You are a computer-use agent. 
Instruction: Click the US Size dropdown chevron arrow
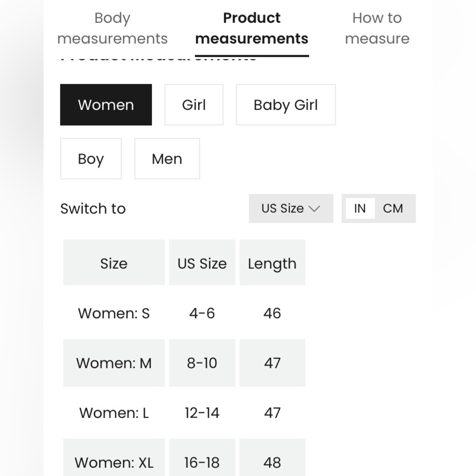314,208
